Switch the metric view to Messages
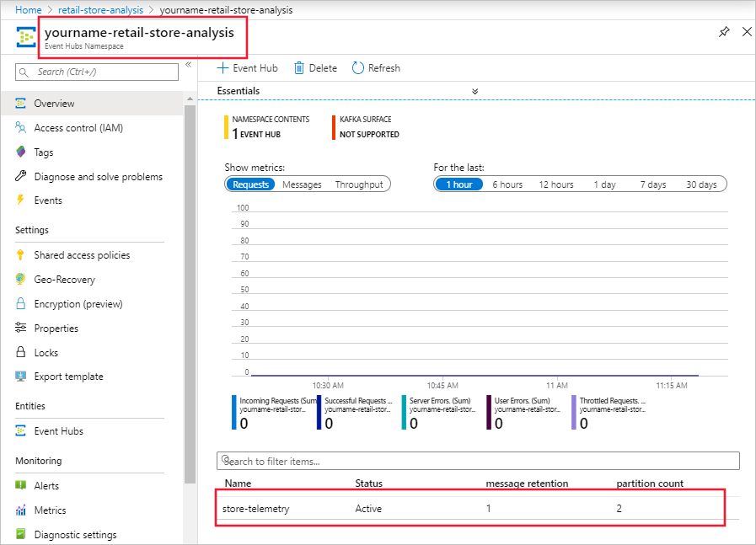756x545 pixels. point(302,184)
